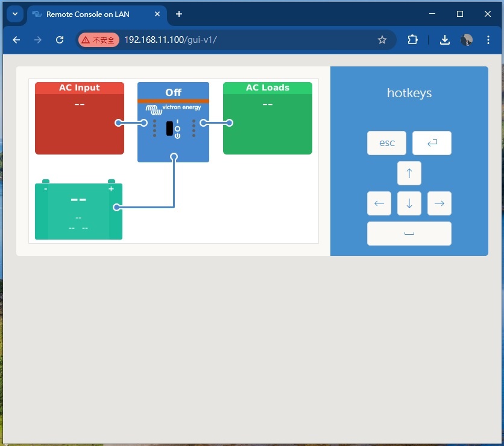Click the address bar URL field
The image size is (504, 446).
click(241, 40)
